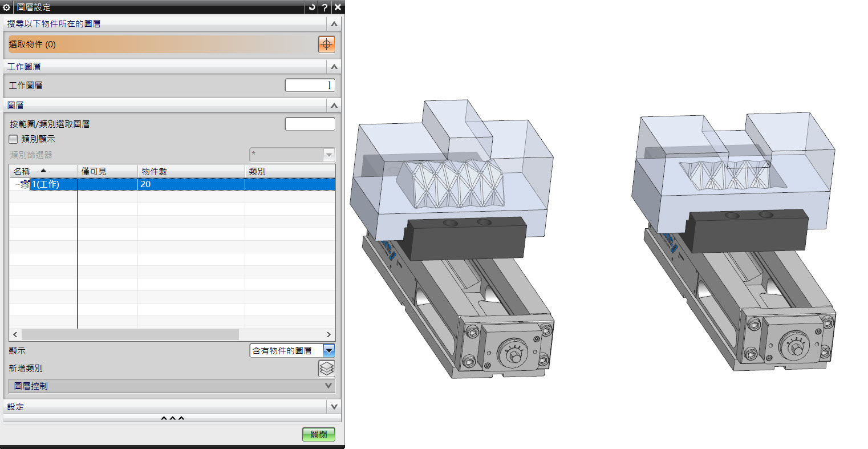The image size is (868, 449).
Task: Click the left vise model's dark jaw block
Action: (465, 238)
